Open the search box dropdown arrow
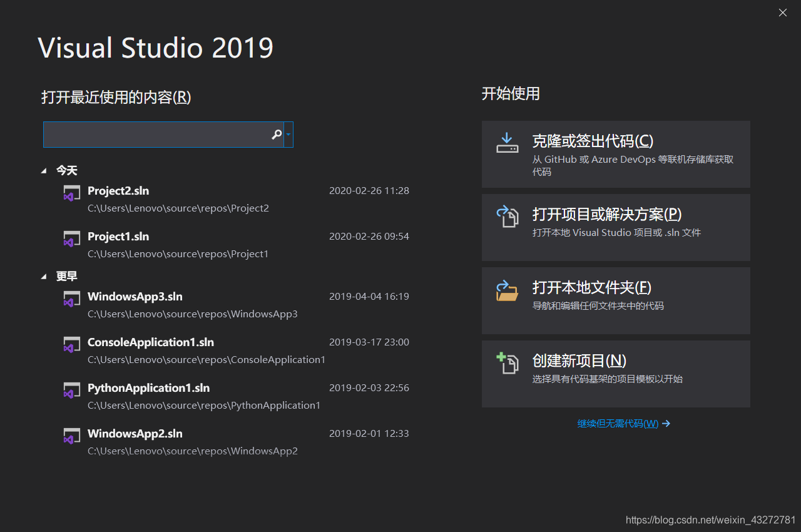 coord(288,135)
